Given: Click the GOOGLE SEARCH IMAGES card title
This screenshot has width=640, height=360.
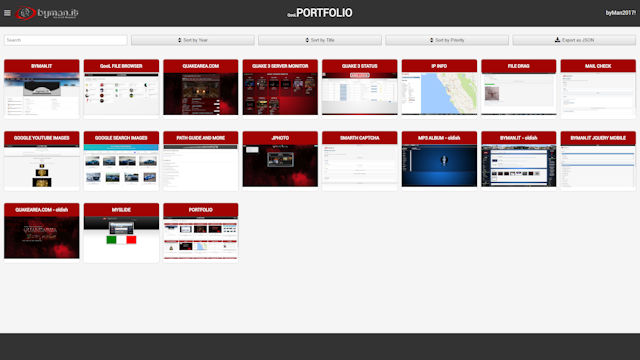Looking at the screenshot, I should 121,138.
